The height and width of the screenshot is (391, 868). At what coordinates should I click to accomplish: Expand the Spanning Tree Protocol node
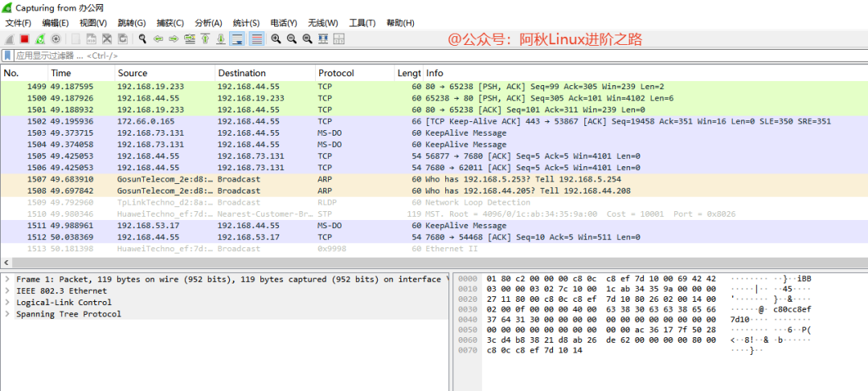(7, 314)
